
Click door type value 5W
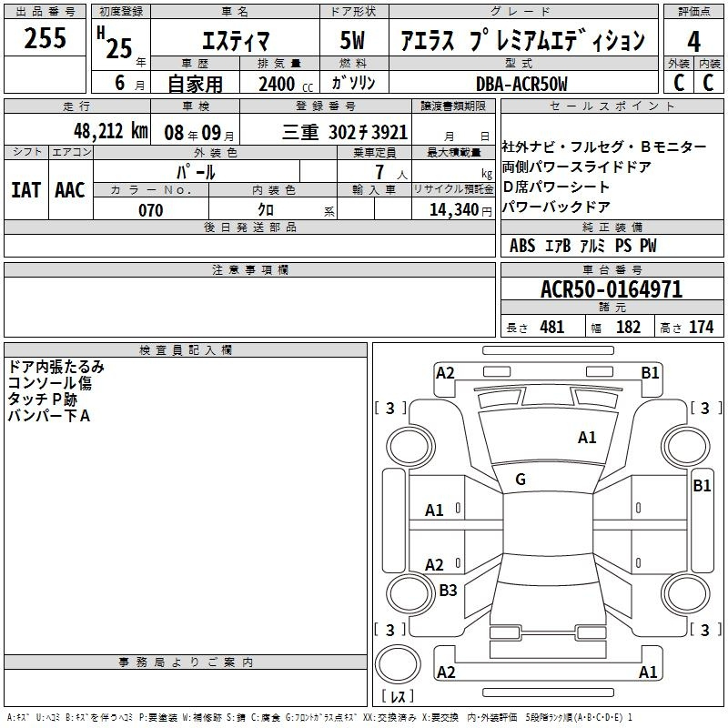click(352, 40)
